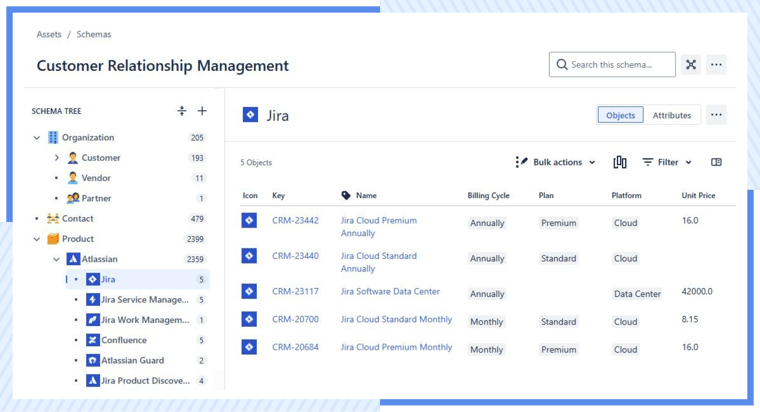Open the Bulk actions dropdown
Viewport: 760px width, 412px height.
(555, 162)
